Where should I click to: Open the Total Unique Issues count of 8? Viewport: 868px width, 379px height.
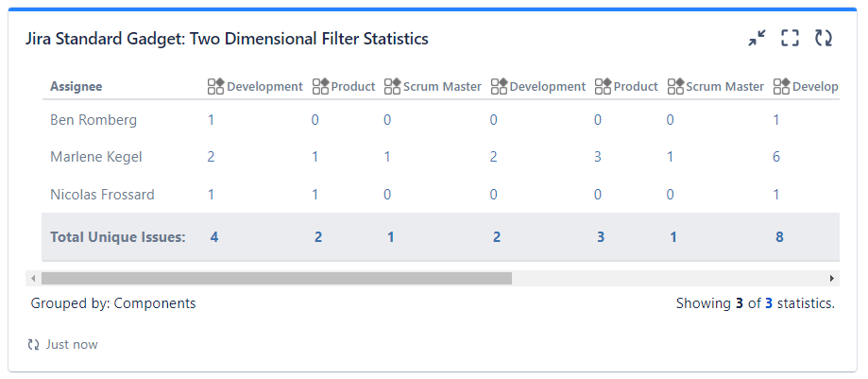779,237
